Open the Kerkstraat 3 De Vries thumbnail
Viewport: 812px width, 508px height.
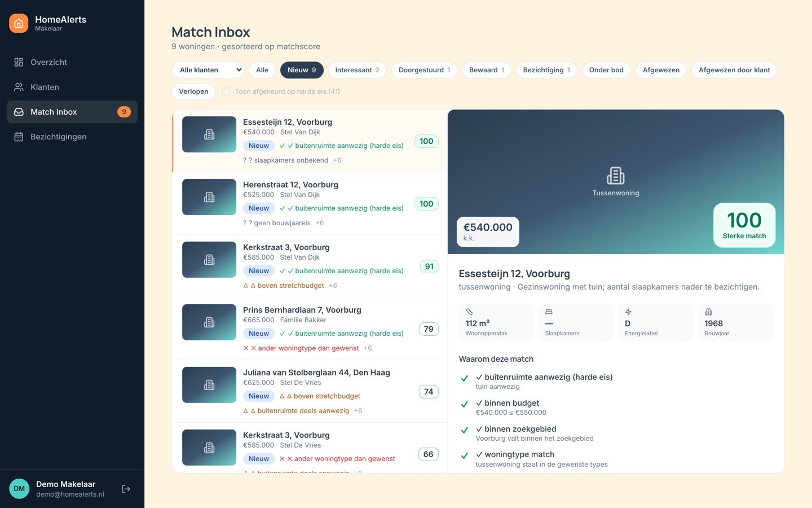[x=209, y=448]
